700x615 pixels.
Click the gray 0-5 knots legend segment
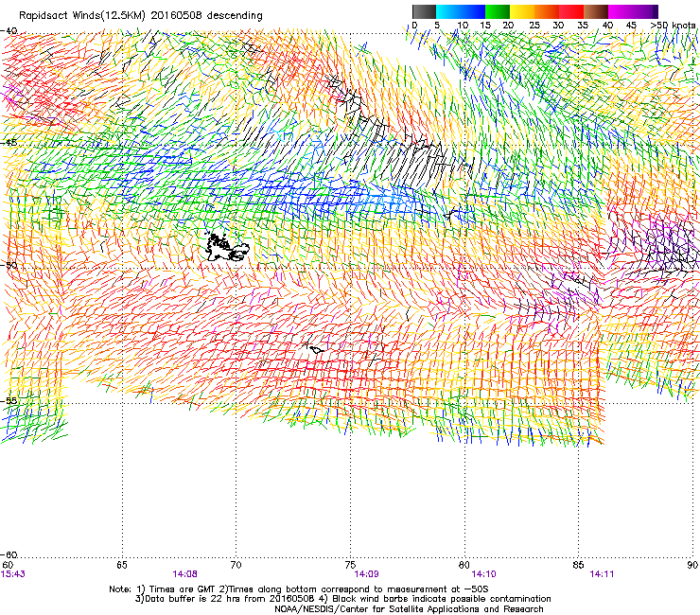click(424, 11)
